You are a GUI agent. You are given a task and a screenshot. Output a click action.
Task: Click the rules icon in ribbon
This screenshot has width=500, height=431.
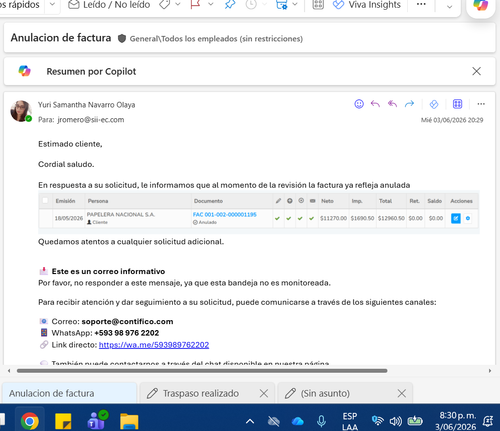tap(282, 4)
